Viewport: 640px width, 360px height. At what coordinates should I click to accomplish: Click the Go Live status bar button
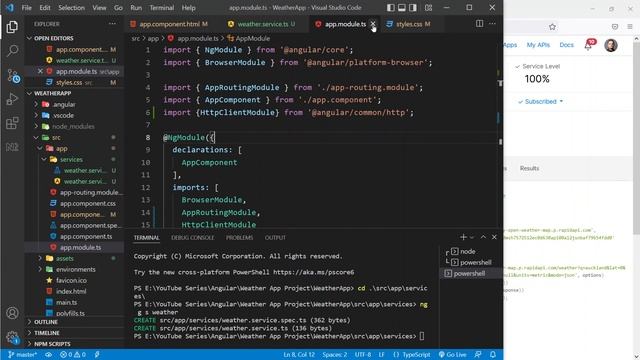pyautogui.click(x=452, y=354)
